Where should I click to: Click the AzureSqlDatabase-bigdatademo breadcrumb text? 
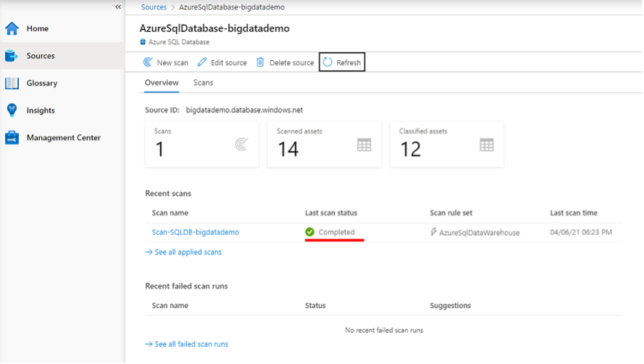click(232, 7)
